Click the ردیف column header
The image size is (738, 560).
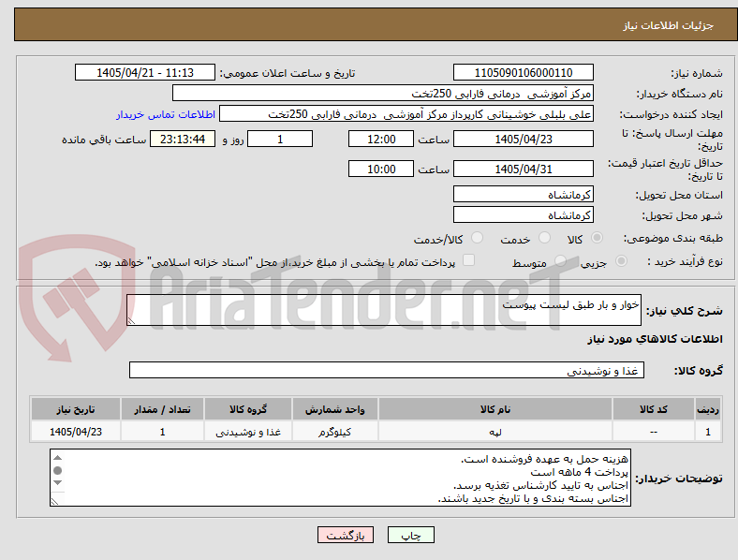(x=708, y=409)
